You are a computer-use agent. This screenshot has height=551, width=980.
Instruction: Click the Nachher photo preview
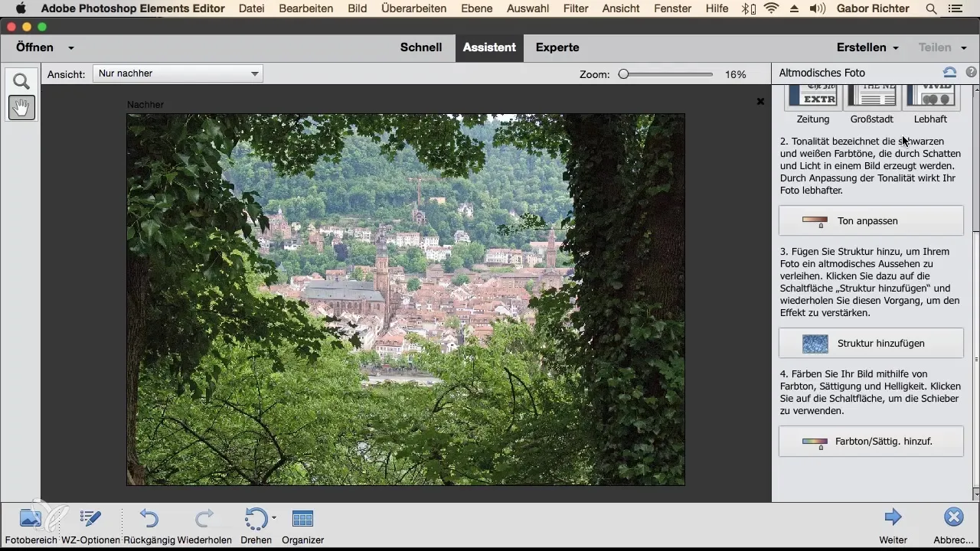click(406, 299)
